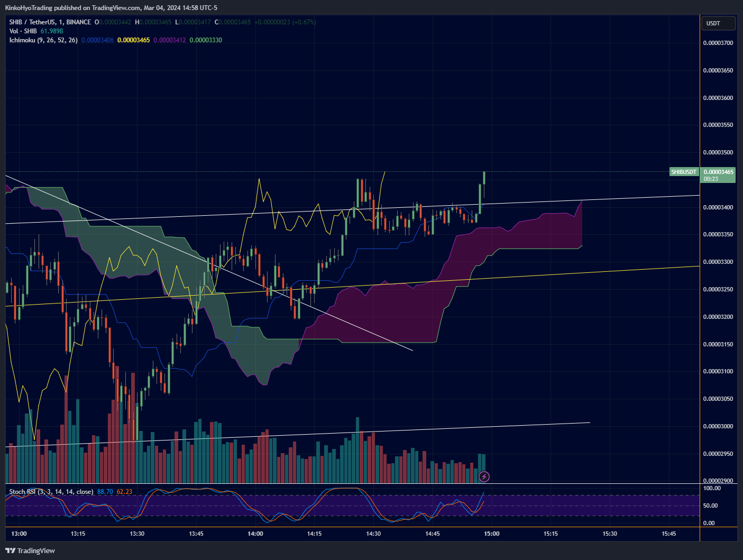Image resolution: width=743 pixels, height=560 pixels.
Task: Click price axis label 0.00003650
Action: (x=718, y=70)
